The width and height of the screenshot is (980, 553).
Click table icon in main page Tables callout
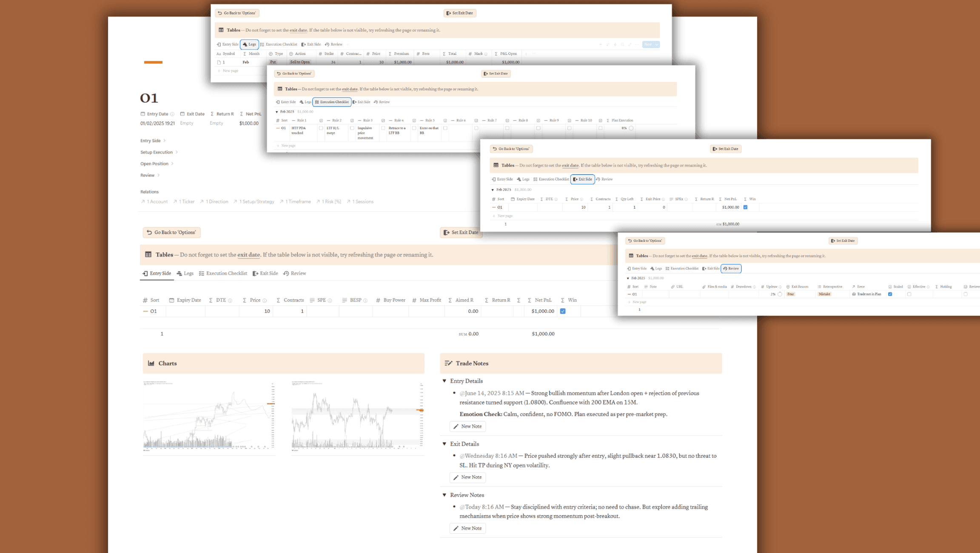(x=148, y=255)
